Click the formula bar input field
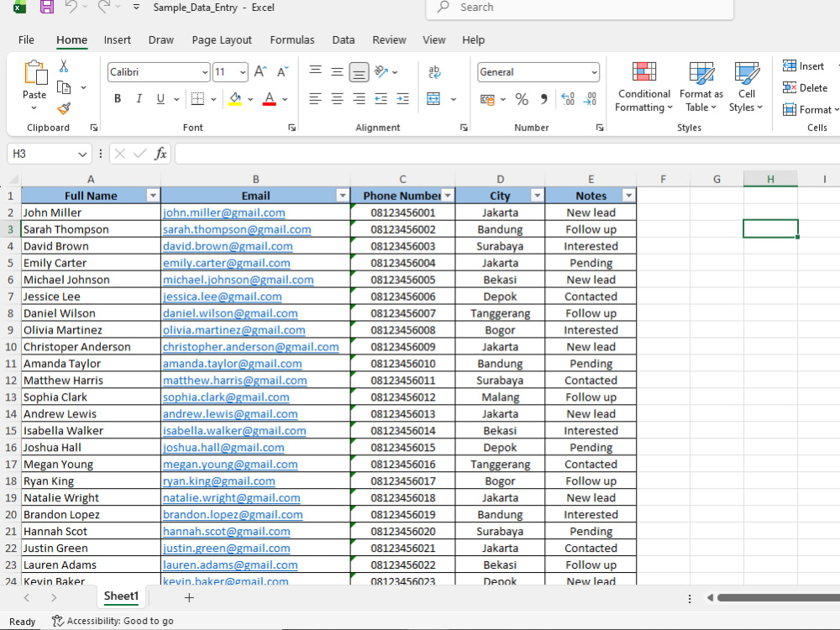This screenshot has width=840, height=630. [507, 154]
